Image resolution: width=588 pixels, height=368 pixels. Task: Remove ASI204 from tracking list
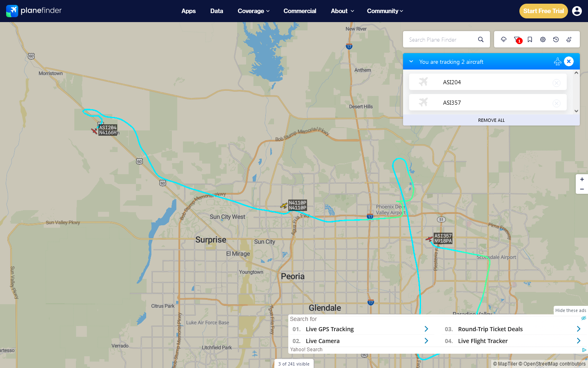point(557,83)
